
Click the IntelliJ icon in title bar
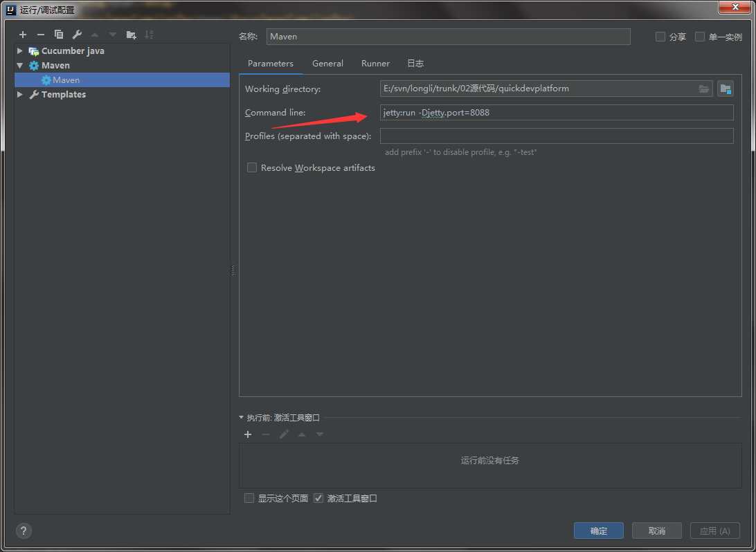coord(11,10)
